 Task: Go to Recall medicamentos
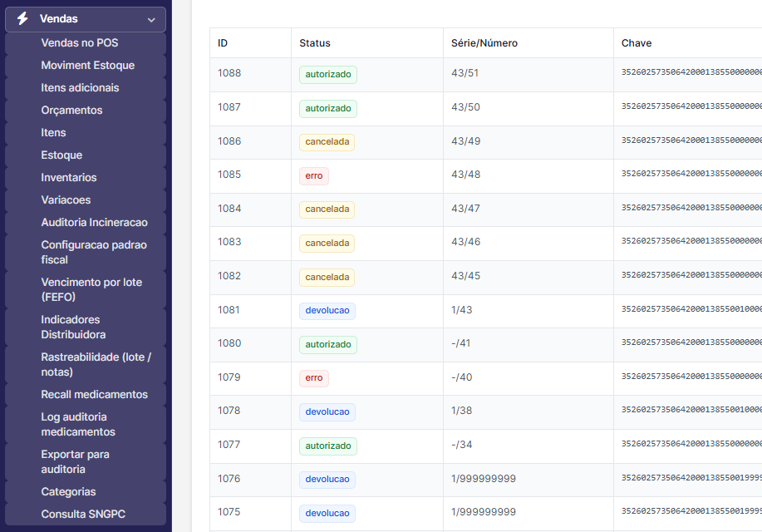94,394
